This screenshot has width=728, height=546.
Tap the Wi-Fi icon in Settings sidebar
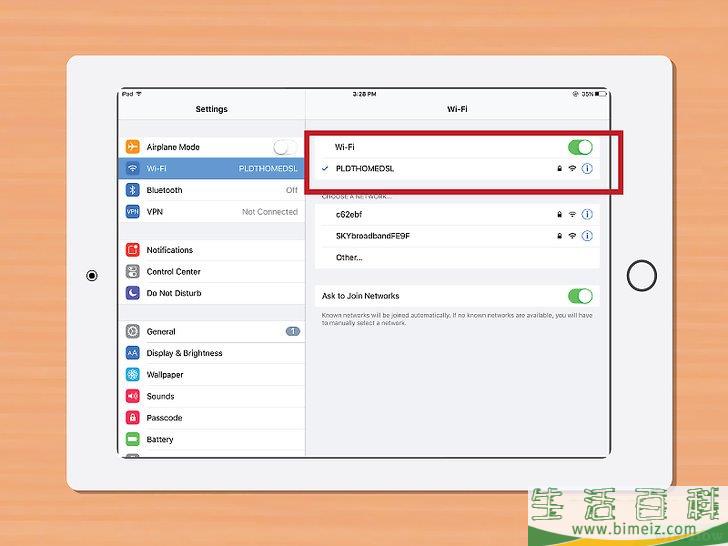[x=132, y=168]
